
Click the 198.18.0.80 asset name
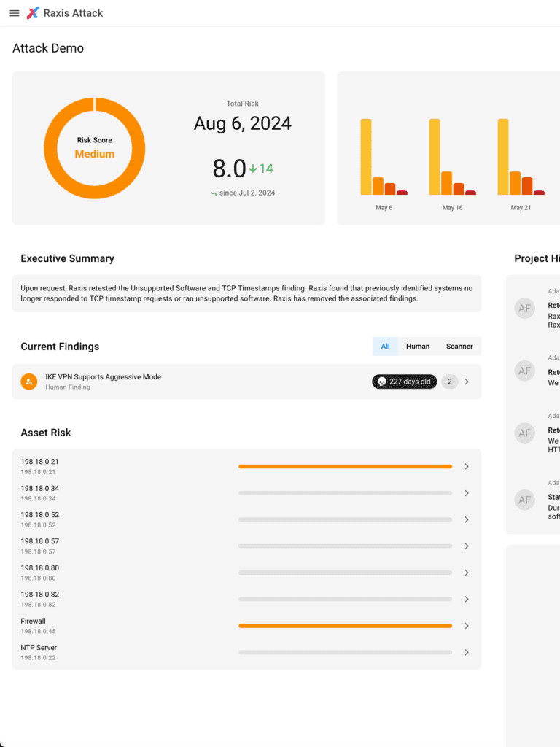pyautogui.click(x=40, y=568)
